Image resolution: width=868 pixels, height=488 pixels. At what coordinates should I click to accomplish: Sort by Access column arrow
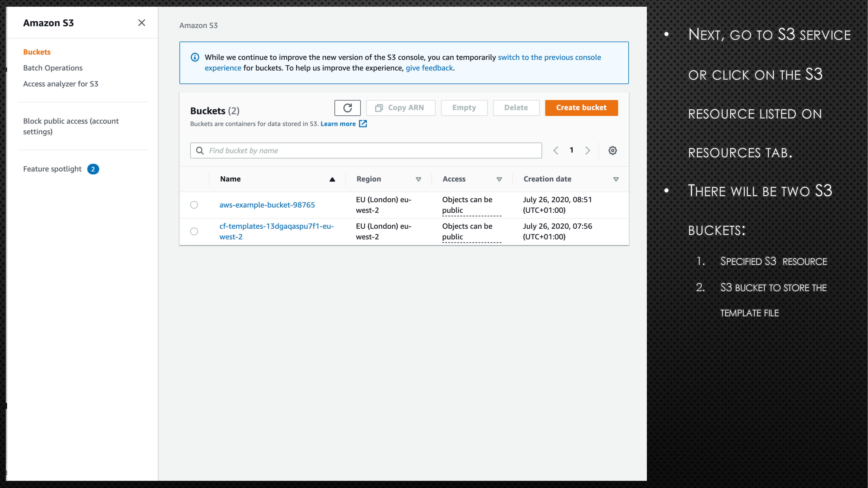(x=499, y=180)
